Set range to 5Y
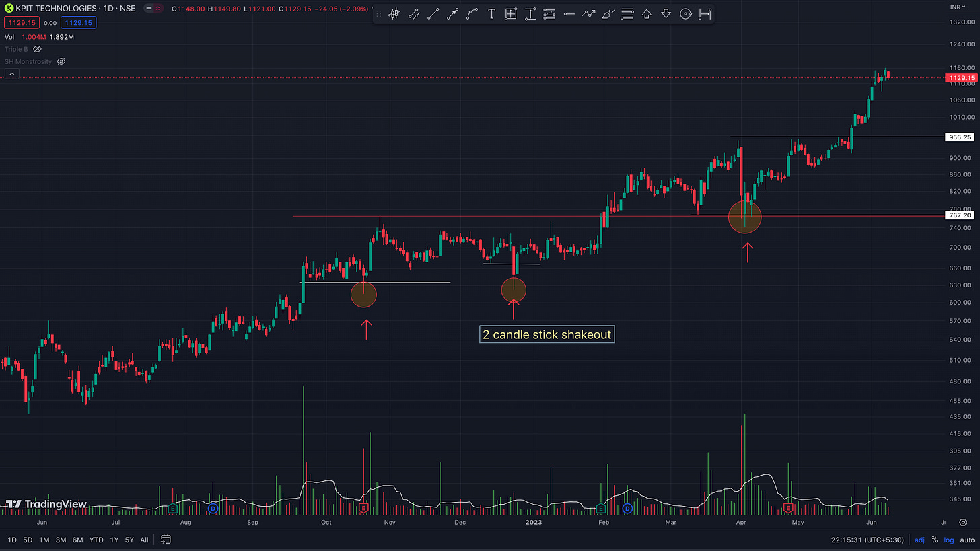Screen dimensions: 980x551 pos(129,540)
